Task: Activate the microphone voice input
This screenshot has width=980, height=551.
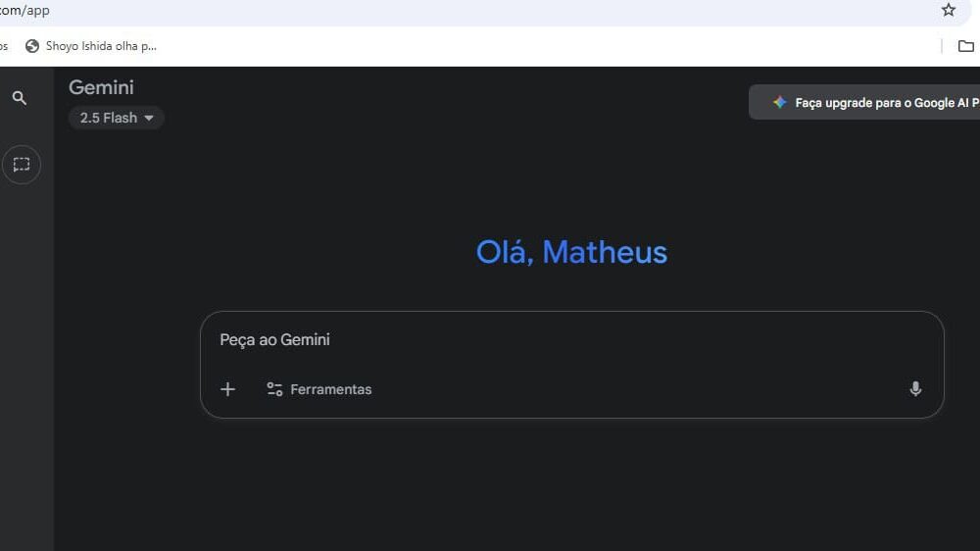Action: (915, 389)
